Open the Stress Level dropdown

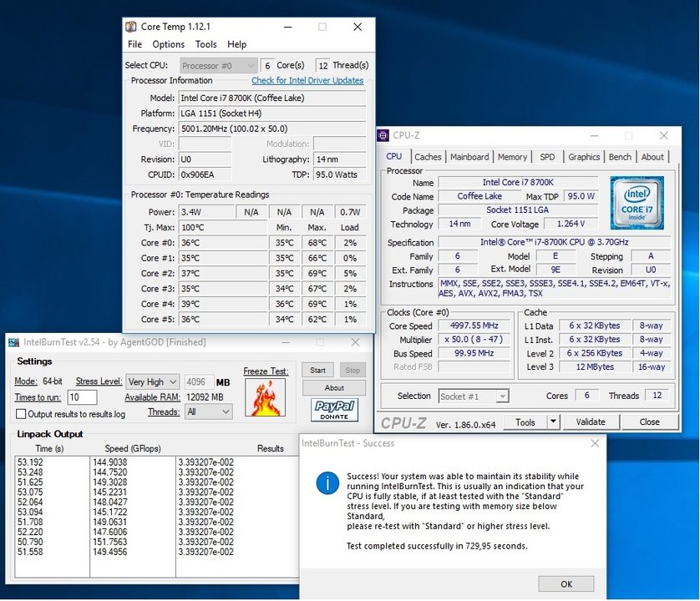[153, 382]
